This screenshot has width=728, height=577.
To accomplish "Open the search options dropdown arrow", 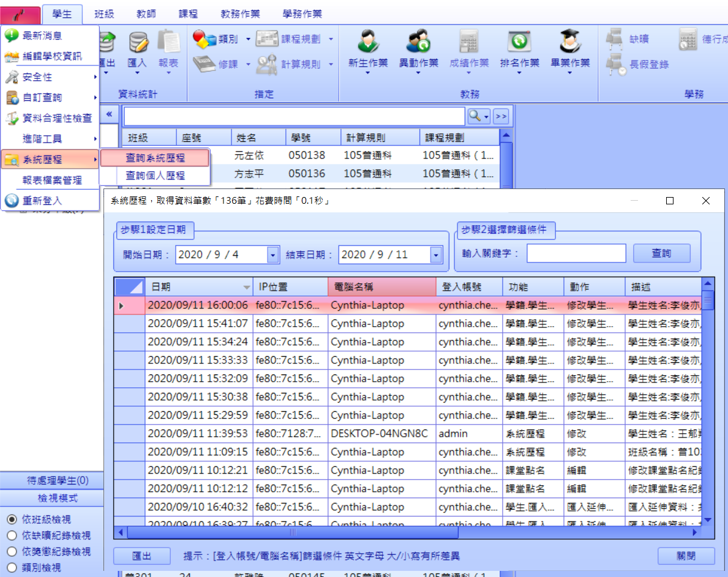I will pos(486,116).
